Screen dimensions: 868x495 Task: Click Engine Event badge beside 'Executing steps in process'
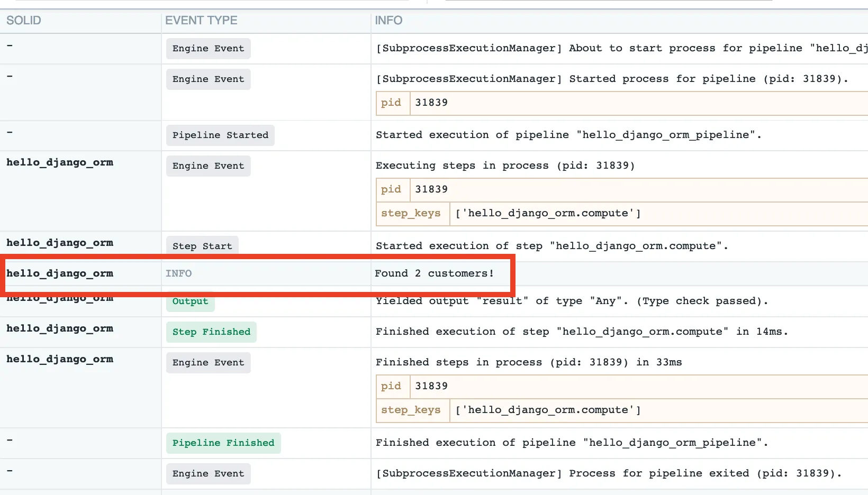point(208,166)
